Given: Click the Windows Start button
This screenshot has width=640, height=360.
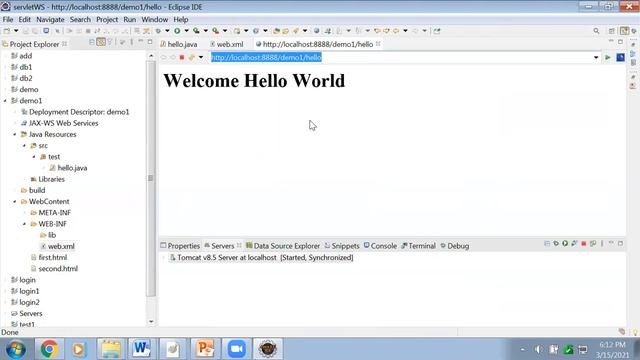Looking at the screenshot, I should pos(16,349).
